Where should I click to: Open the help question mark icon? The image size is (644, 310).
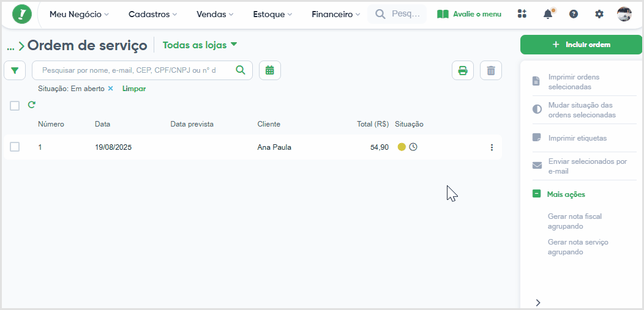574,14
